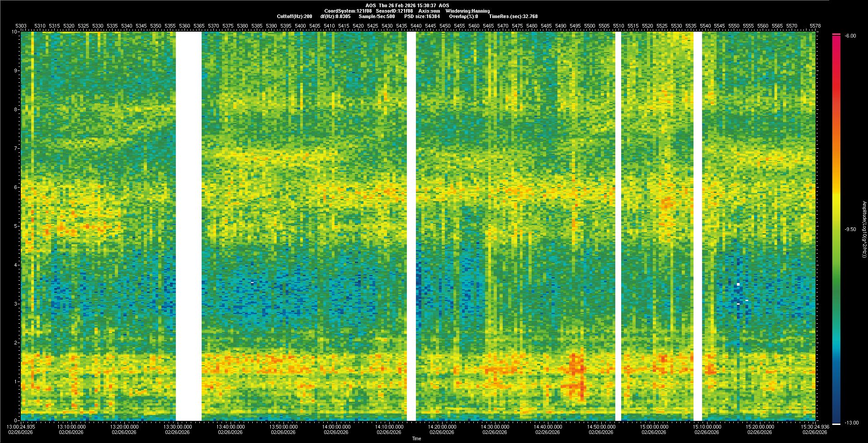Click the 10 label on frequency axis

pos(15,32)
